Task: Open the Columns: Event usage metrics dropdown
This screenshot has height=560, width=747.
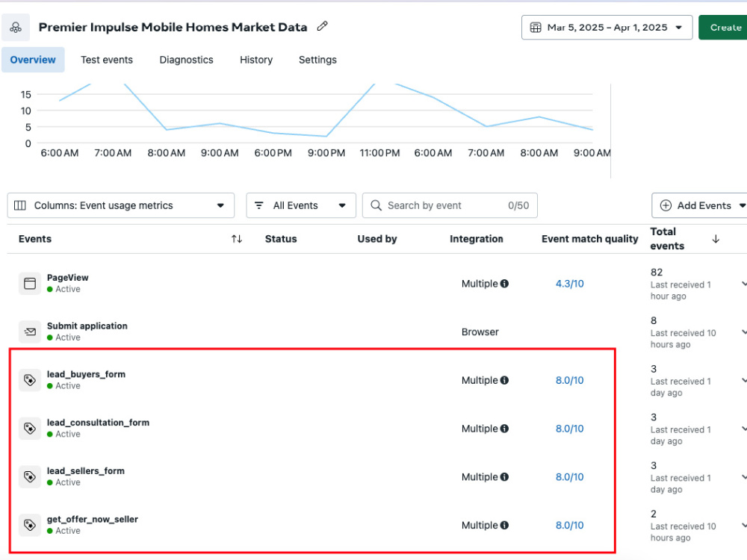Action: (x=121, y=206)
